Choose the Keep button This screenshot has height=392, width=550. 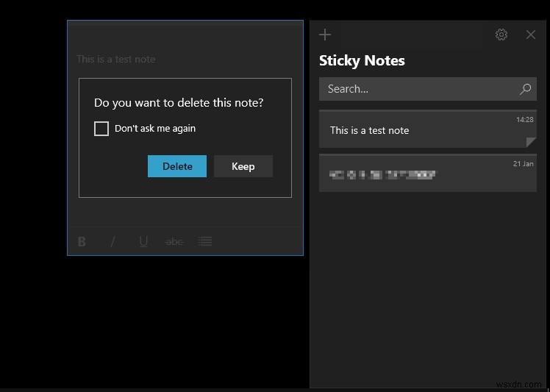tap(243, 166)
